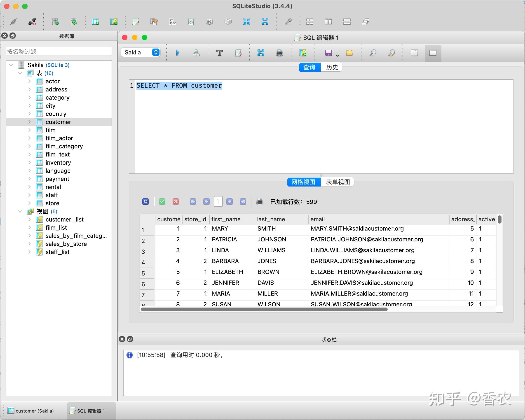Explain the query plan
Screen dimensions: 525x420
[196, 53]
